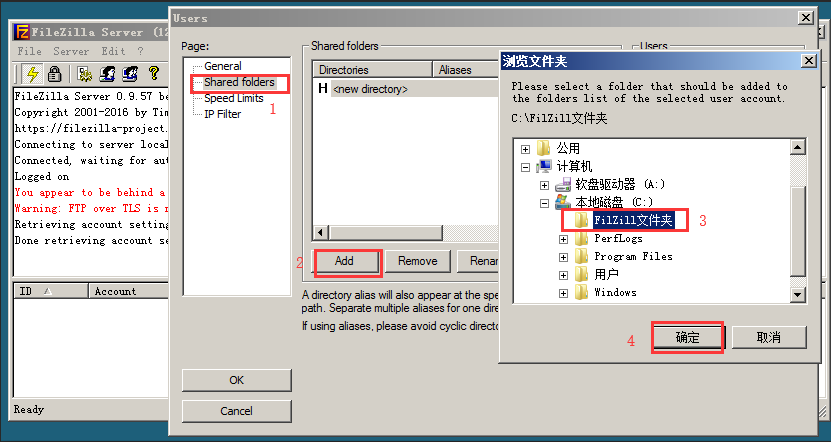Switch to the General page
The height and width of the screenshot is (442, 831).
coord(223,66)
